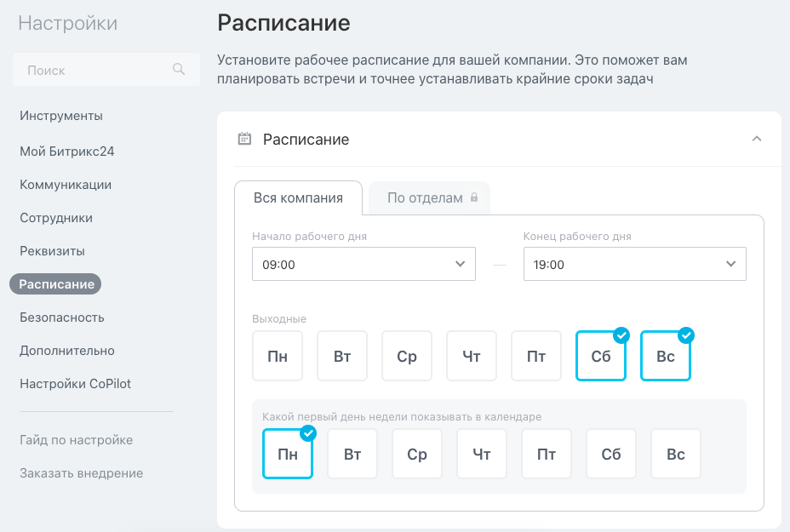The image size is (790, 532).
Task: Open Сотрудники settings section
Action: click(x=56, y=218)
